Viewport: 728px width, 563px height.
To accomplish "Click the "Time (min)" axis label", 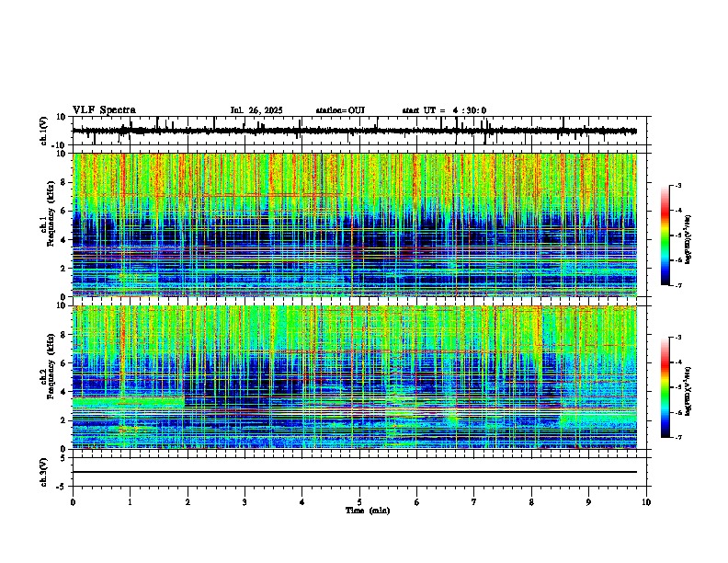I will pos(368,511).
